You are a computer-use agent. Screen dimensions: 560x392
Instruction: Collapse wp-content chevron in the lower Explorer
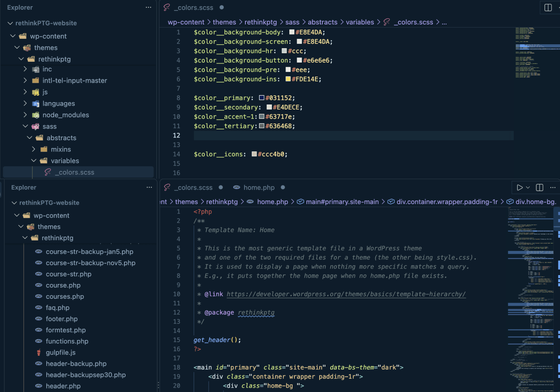17,215
